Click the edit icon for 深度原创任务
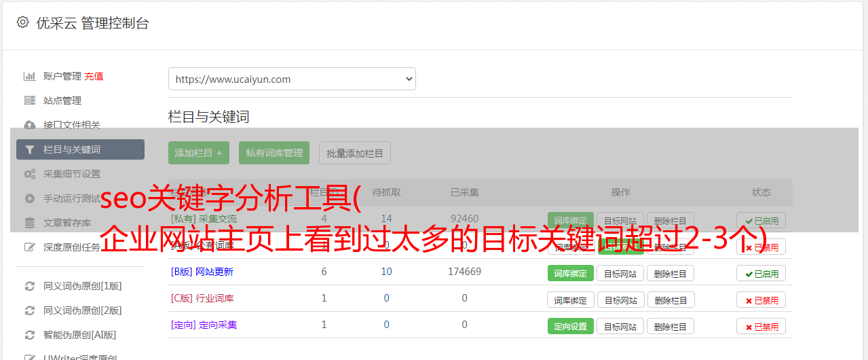Image resolution: width=868 pixels, height=360 pixels. pos(29,247)
